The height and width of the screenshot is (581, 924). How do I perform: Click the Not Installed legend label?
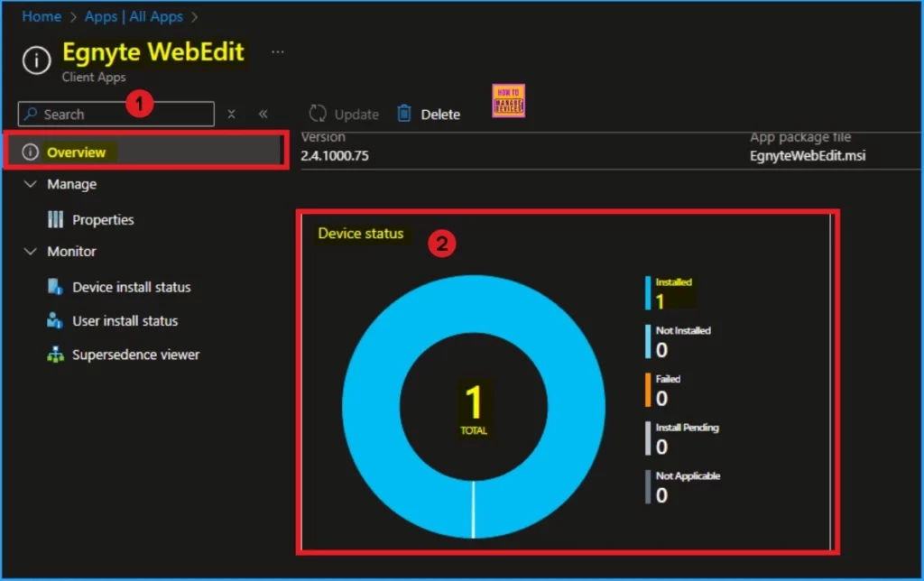point(684,330)
